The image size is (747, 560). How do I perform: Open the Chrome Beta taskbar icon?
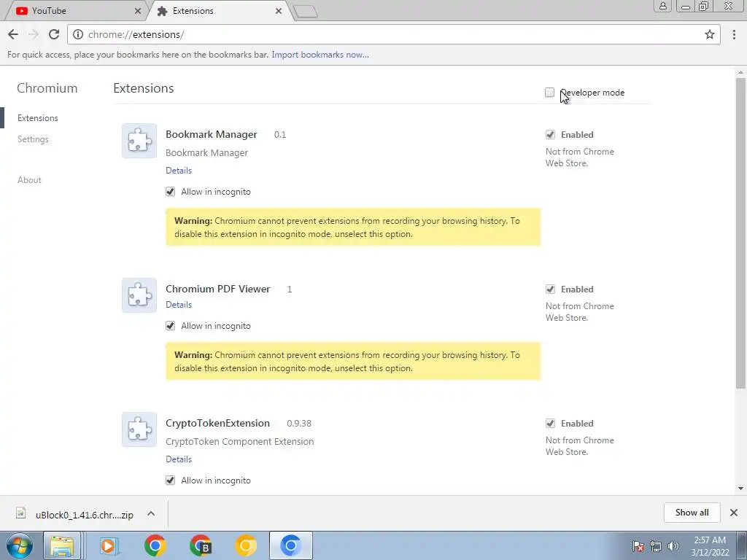(200, 545)
